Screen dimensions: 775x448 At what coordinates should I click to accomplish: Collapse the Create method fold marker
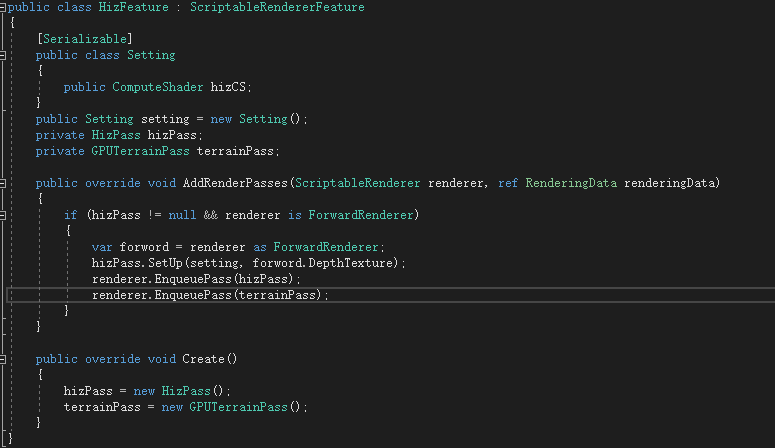coord(2,359)
